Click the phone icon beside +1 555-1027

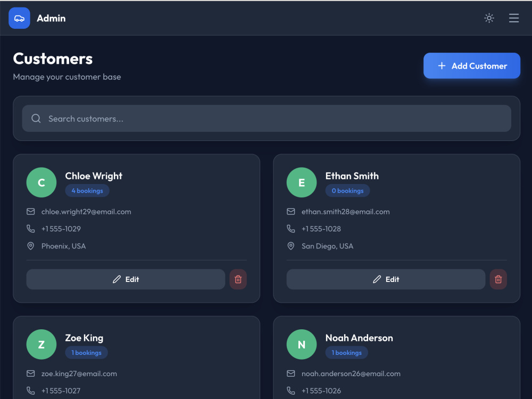click(30, 390)
